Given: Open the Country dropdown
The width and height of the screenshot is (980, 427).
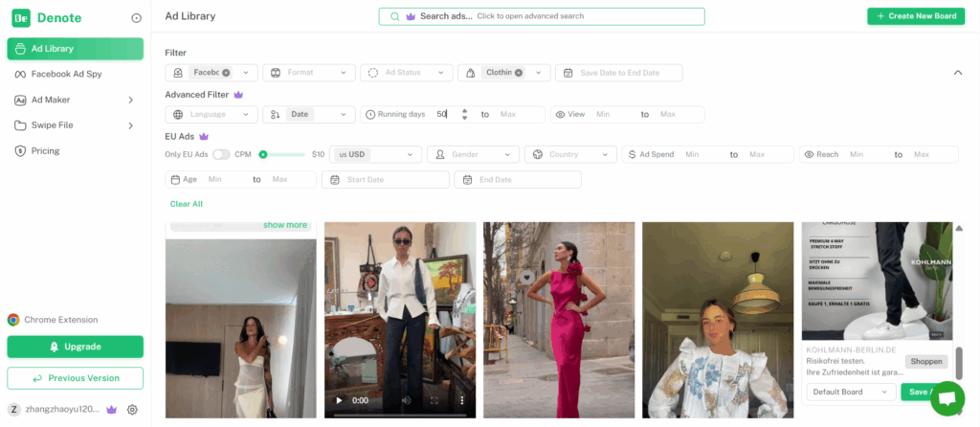Looking at the screenshot, I should pos(570,154).
